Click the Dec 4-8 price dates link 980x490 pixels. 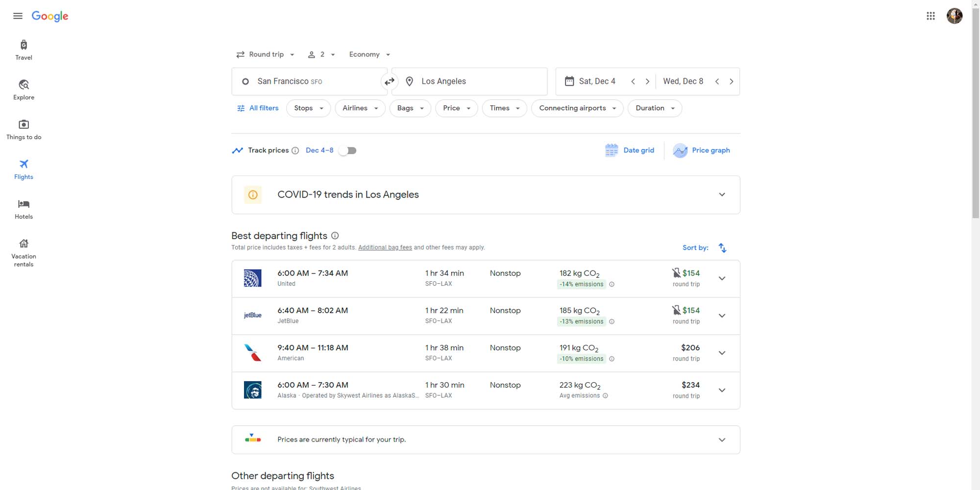[x=319, y=150]
